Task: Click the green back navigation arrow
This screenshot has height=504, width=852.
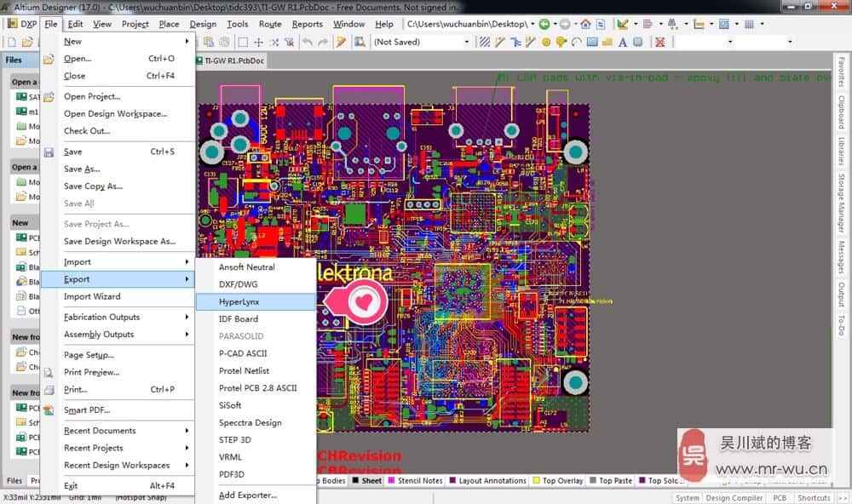Action: pyautogui.click(x=544, y=24)
